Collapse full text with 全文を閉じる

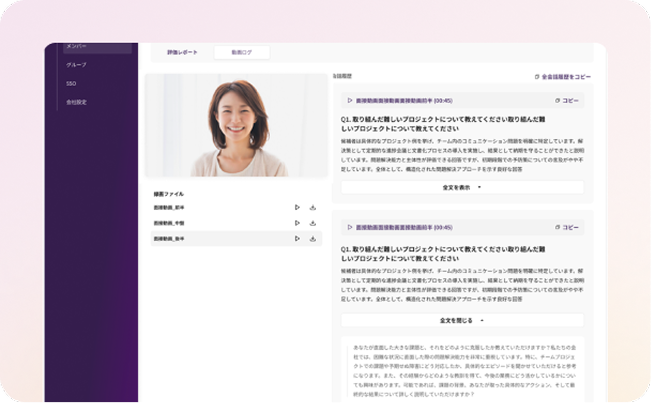coord(462,320)
